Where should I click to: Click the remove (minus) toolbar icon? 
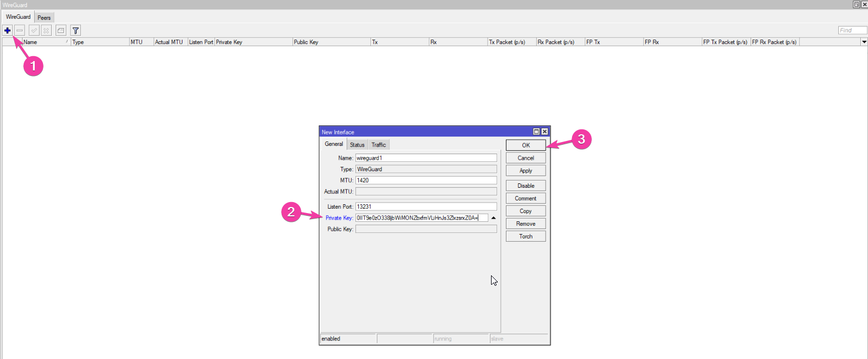[20, 30]
